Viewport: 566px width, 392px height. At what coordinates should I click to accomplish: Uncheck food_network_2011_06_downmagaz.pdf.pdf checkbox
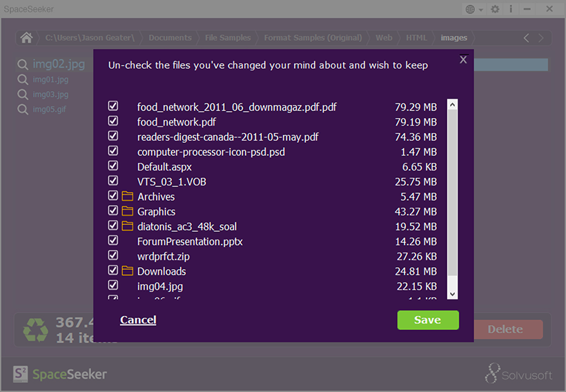113,106
